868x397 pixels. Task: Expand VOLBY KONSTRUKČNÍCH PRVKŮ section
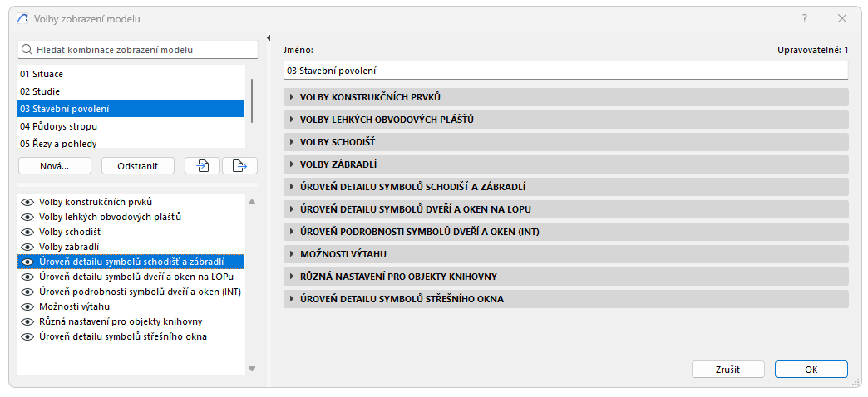565,97
